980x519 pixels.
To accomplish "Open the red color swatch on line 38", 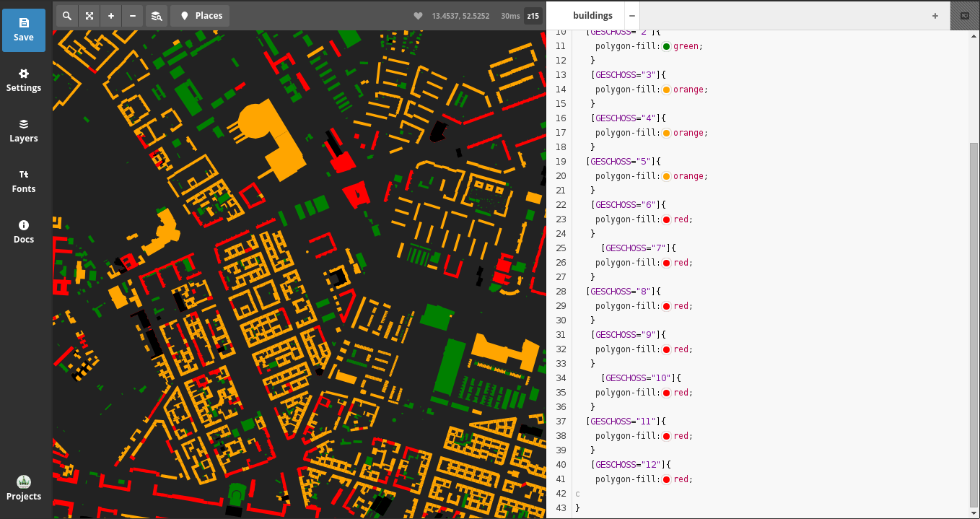I will point(666,436).
